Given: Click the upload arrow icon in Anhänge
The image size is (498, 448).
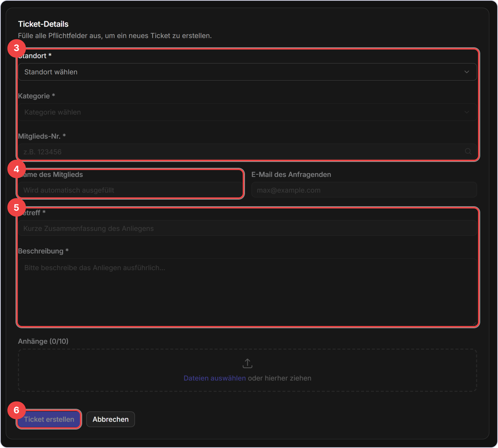Looking at the screenshot, I should pyautogui.click(x=247, y=363).
